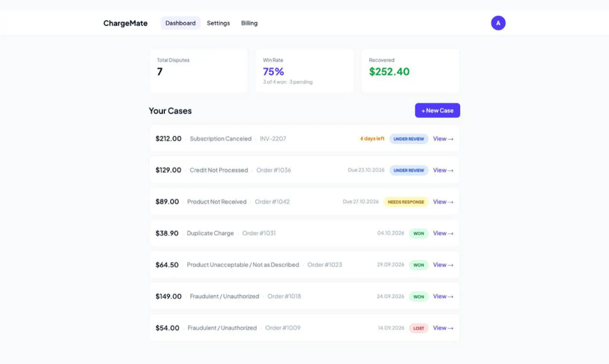The image size is (609, 364).
Task: Click the 'Due 27.10.2026' date
Action: pos(360,202)
